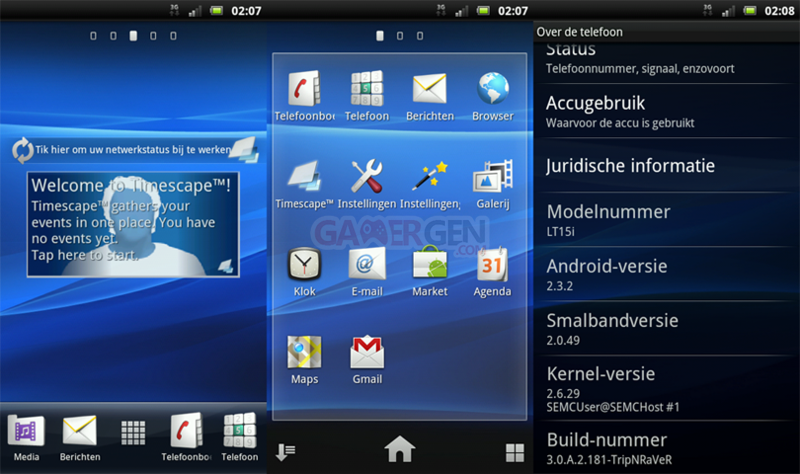
Task: Tap signal icon in app drawer status bar
Action: 461,11
